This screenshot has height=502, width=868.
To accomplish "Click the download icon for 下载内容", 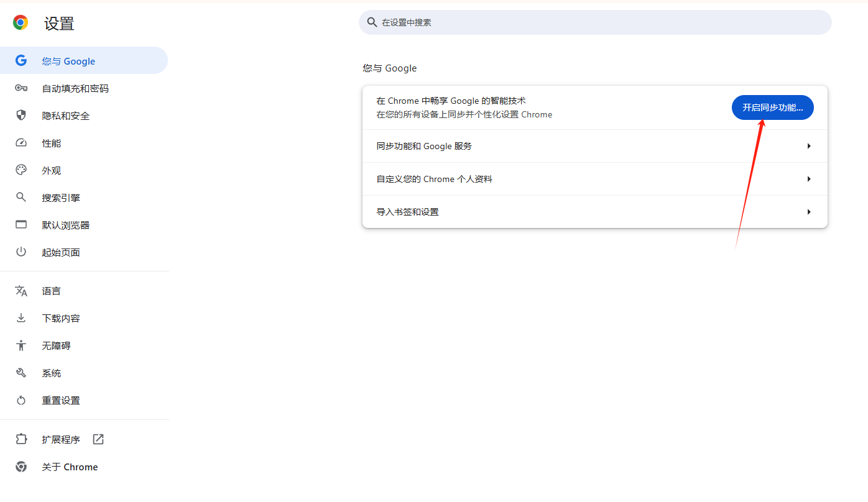I will (x=21, y=318).
